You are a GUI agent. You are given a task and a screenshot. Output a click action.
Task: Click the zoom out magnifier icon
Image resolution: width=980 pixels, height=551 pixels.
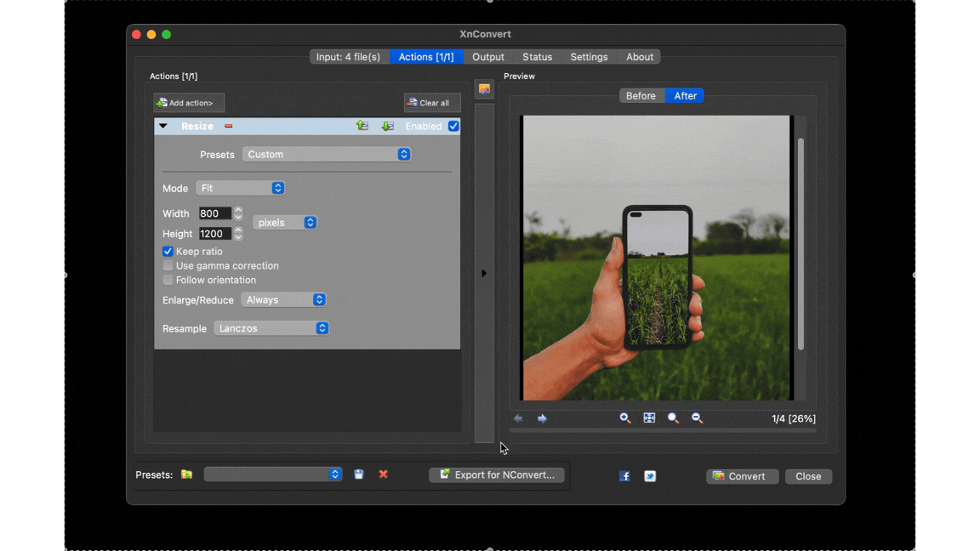(x=698, y=418)
